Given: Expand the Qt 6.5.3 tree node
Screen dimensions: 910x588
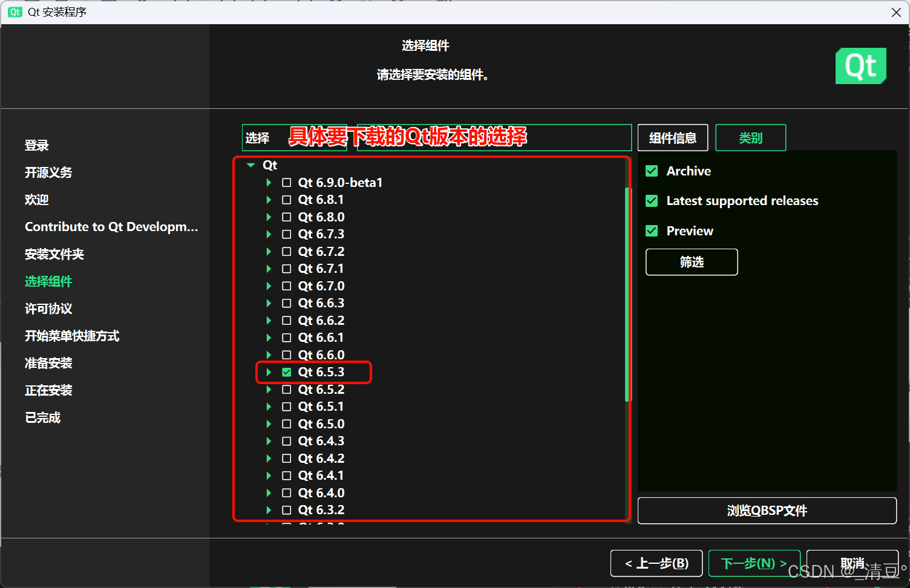Looking at the screenshot, I should pos(269,372).
